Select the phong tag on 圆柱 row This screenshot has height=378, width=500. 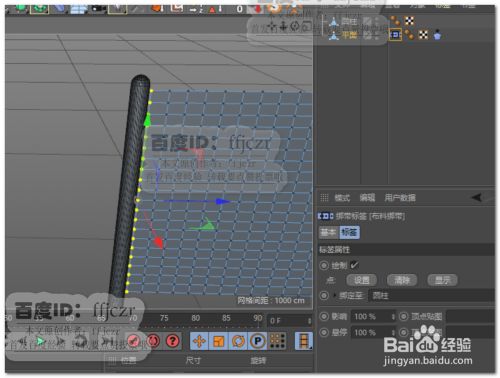tap(396, 21)
